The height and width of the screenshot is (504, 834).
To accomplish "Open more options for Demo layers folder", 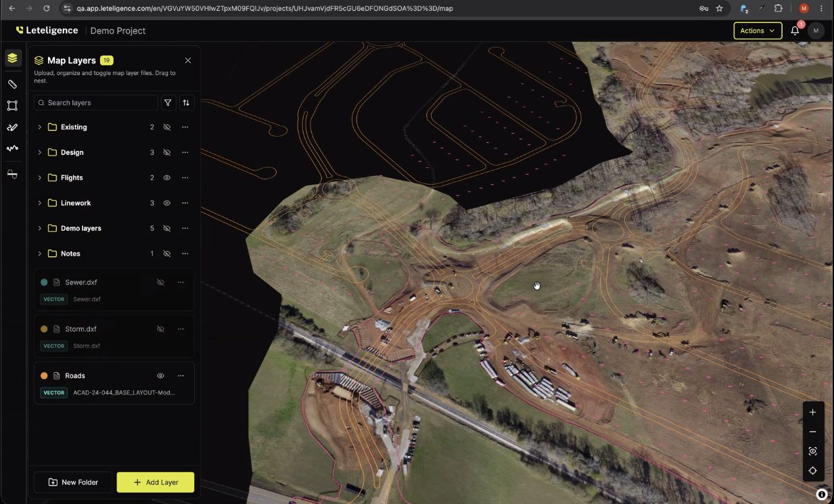I will click(x=185, y=228).
